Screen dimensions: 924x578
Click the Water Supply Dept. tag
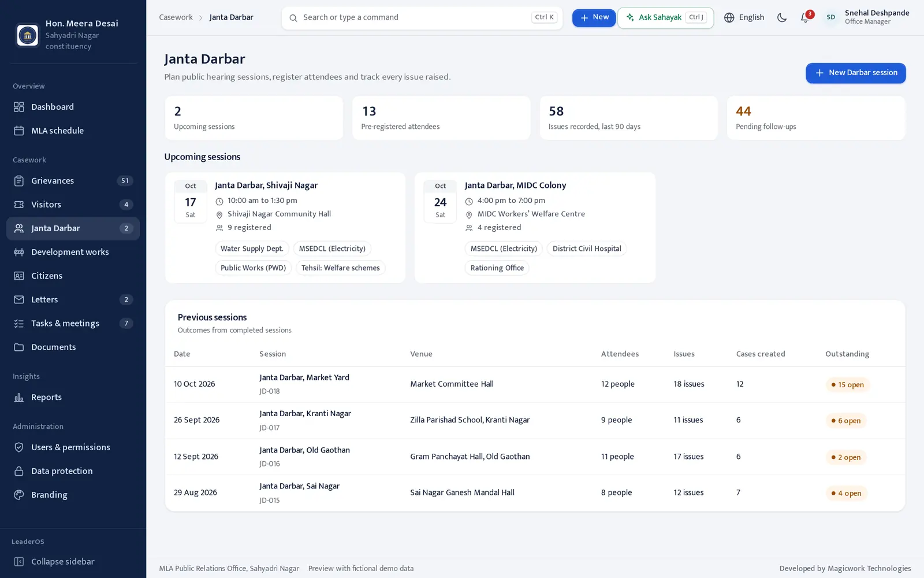(x=252, y=249)
